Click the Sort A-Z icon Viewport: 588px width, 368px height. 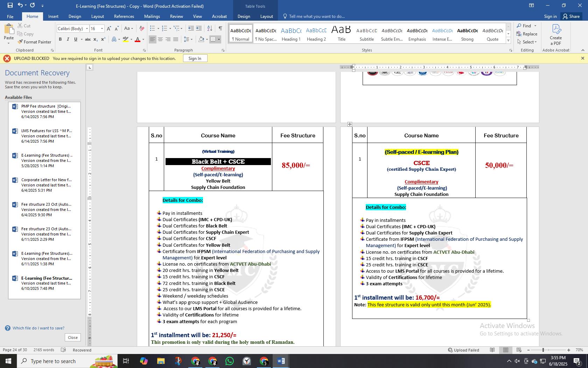210,29
